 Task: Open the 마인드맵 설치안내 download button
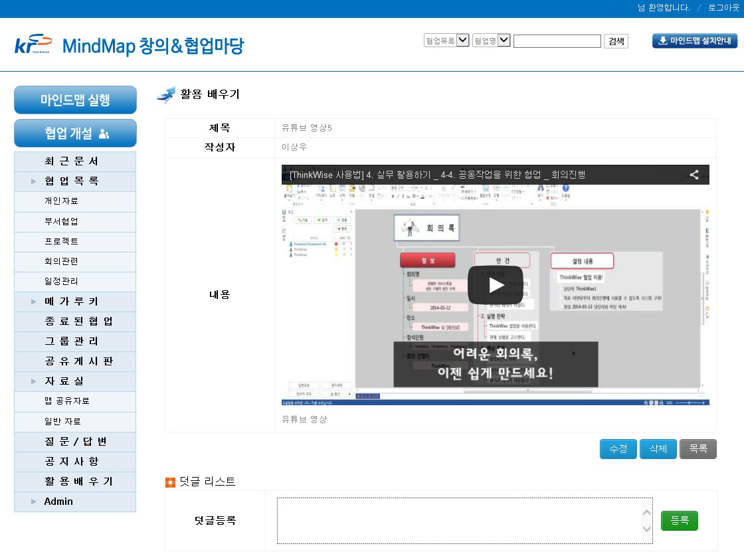click(695, 41)
